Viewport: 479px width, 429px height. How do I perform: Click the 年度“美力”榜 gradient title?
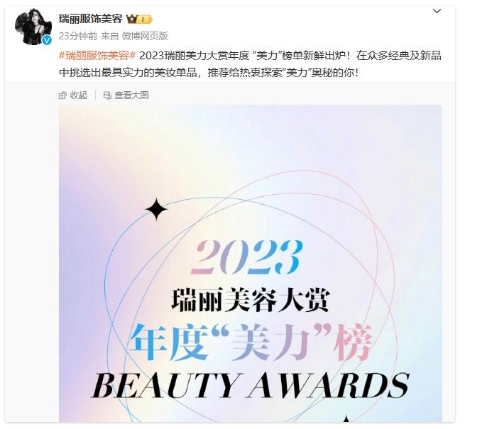251,342
